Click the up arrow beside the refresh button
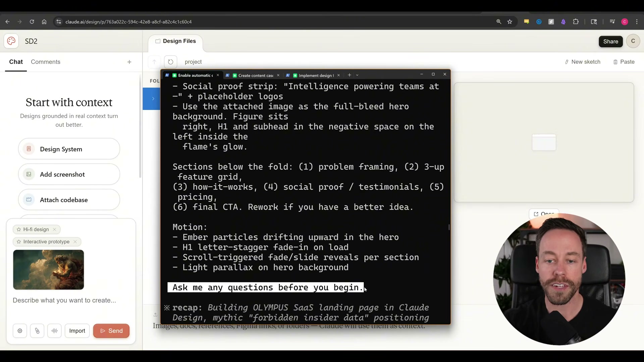The width and height of the screenshot is (644, 362). point(154,62)
